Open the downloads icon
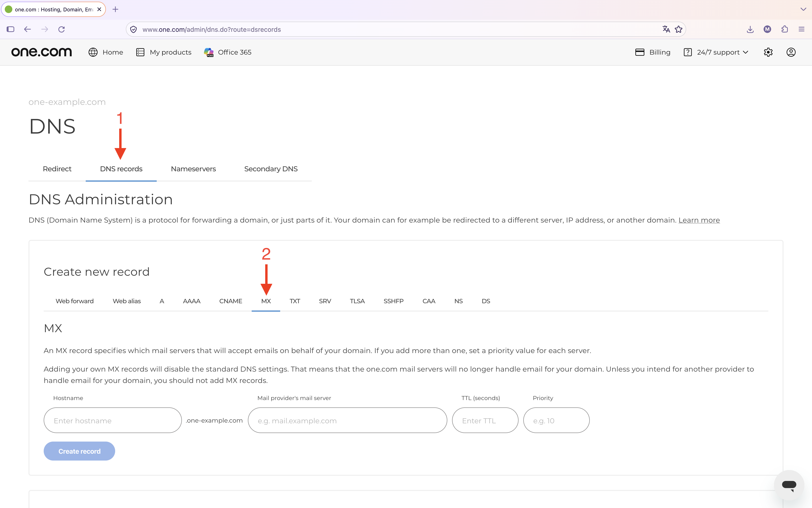 750,29
